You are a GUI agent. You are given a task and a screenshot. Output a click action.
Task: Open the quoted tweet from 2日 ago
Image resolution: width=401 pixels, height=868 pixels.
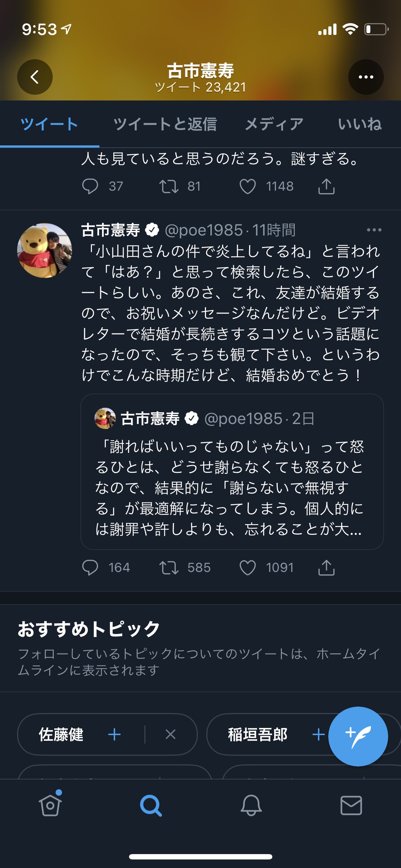pyautogui.click(x=232, y=471)
